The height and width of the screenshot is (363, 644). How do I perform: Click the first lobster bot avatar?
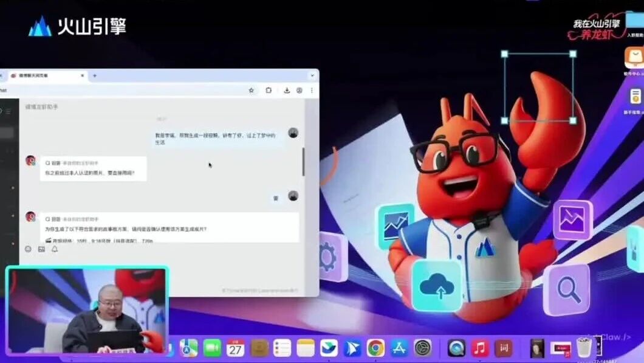click(31, 161)
